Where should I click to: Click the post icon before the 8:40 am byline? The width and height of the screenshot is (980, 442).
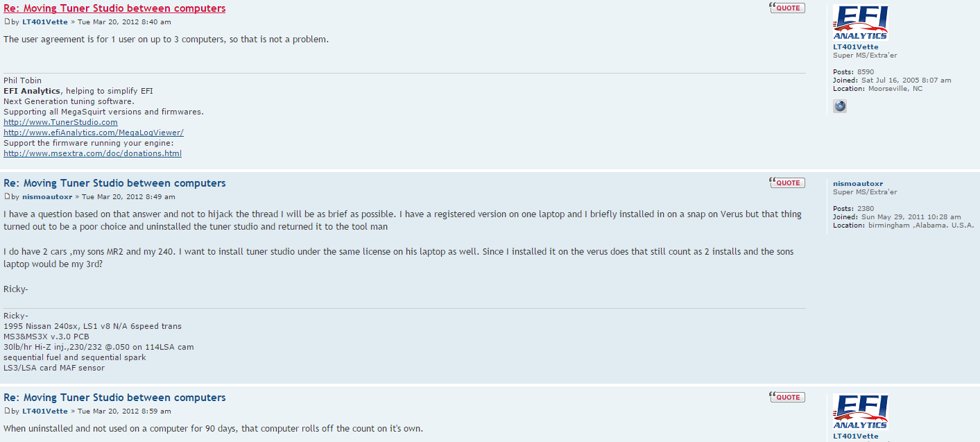pyautogui.click(x=7, y=22)
